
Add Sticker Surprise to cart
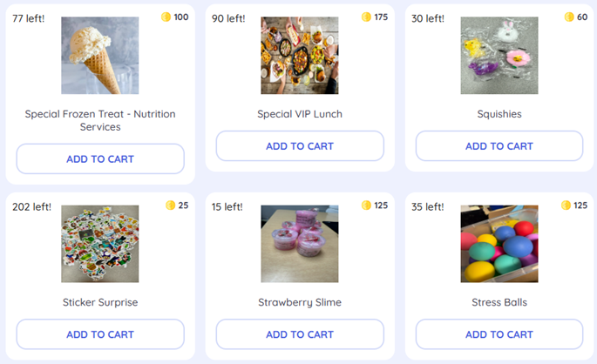coord(100,334)
